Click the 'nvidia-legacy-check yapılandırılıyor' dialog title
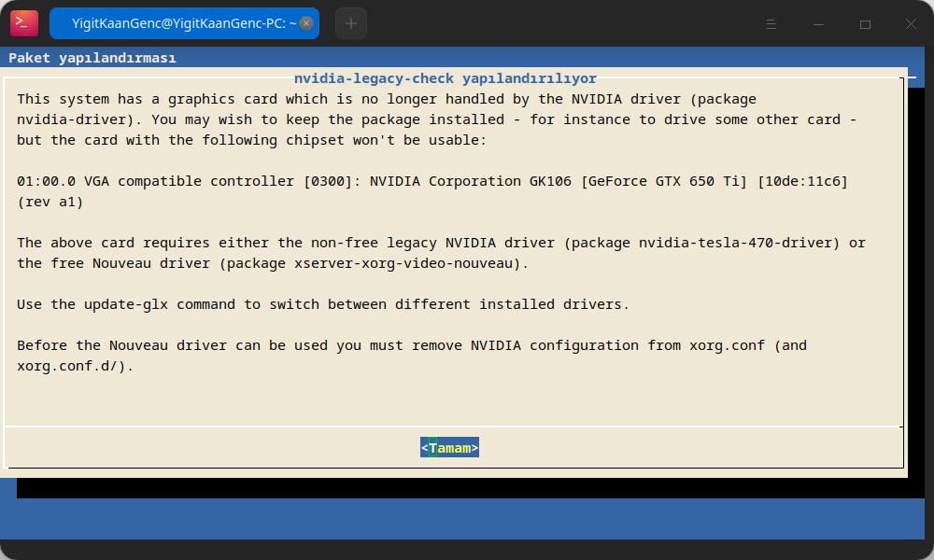 (x=446, y=78)
